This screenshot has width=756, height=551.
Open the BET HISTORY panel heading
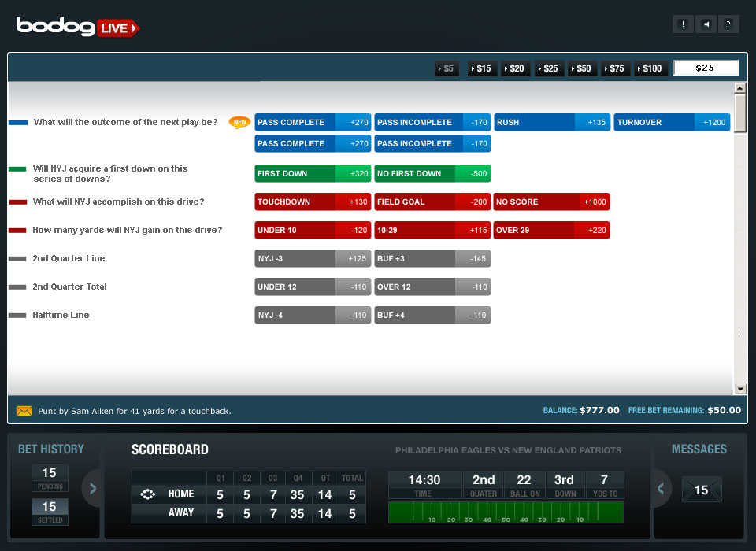[51, 449]
